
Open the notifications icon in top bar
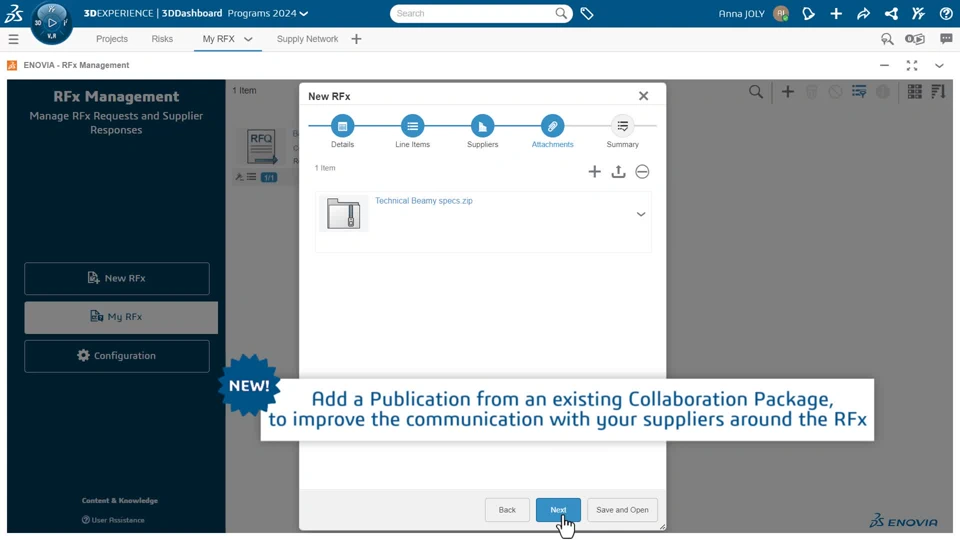point(809,13)
